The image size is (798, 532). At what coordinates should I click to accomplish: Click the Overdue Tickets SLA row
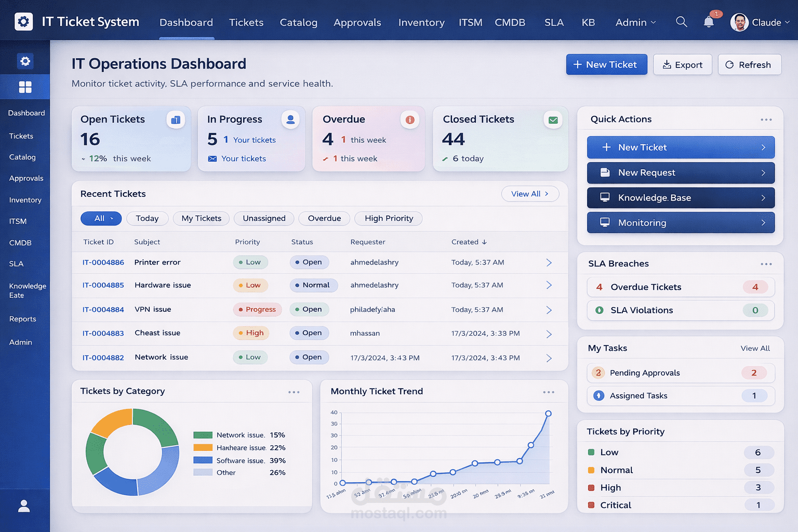[681, 287]
